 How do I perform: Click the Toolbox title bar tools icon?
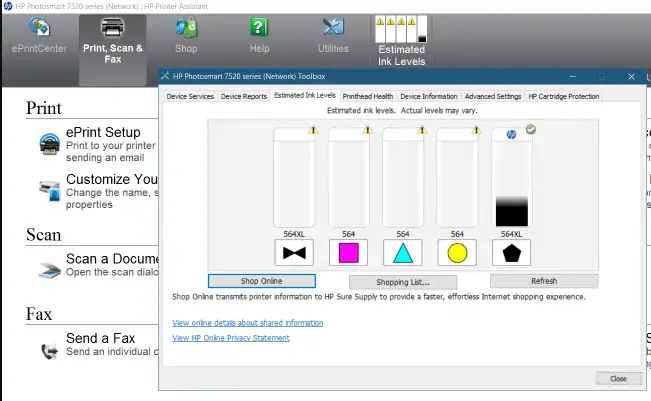165,76
